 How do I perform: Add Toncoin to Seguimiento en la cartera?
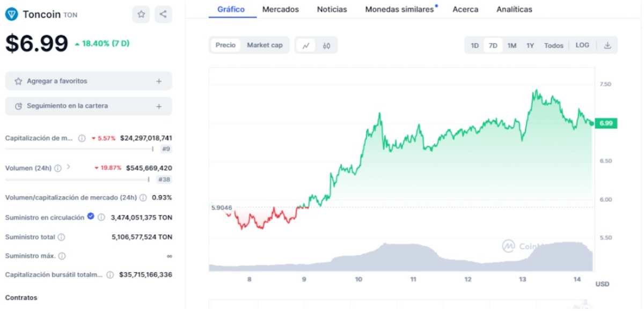(159, 106)
